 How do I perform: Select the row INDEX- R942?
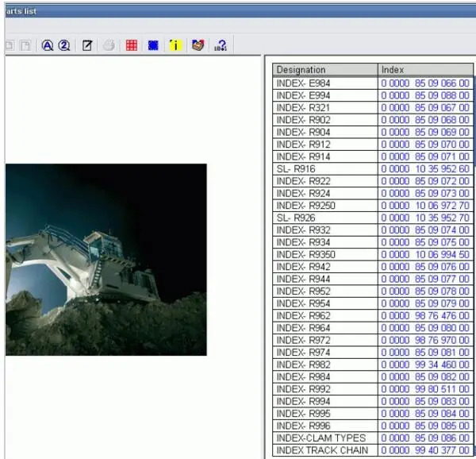[x=373, y=267]
